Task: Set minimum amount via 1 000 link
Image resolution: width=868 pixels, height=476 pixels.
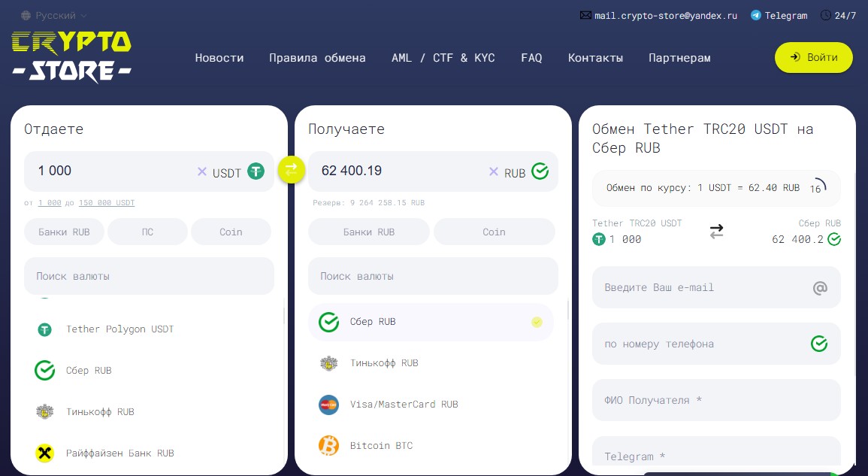Action: click(50, 203)
